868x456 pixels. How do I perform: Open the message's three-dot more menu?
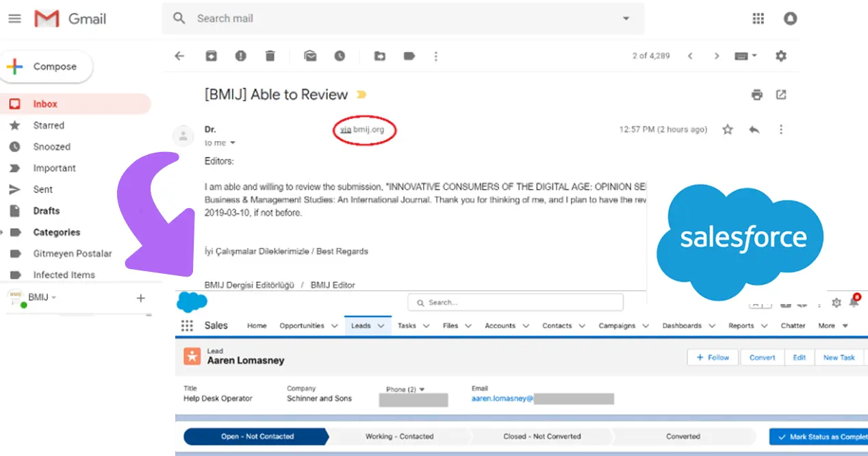[781, 129]
